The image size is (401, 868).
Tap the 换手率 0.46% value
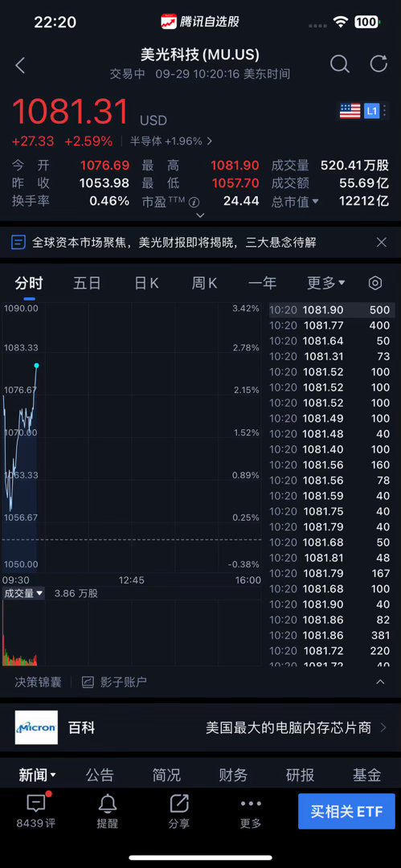[x=109, y=201]
